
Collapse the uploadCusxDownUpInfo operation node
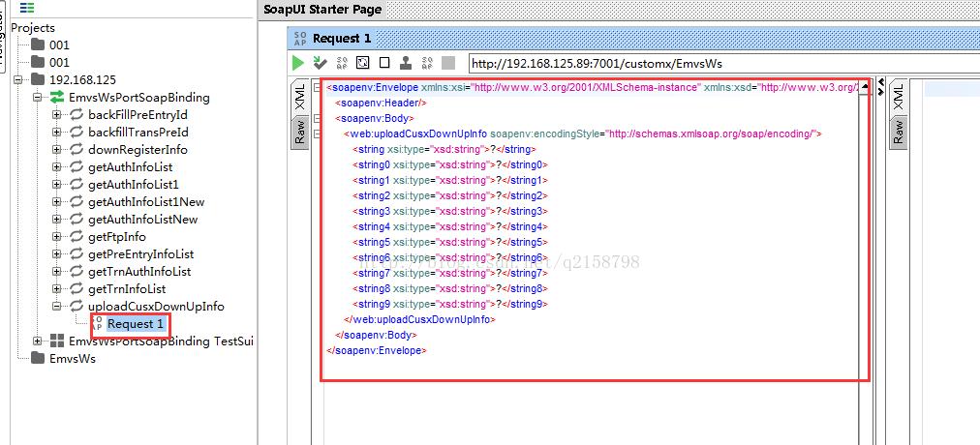(56, 307)
